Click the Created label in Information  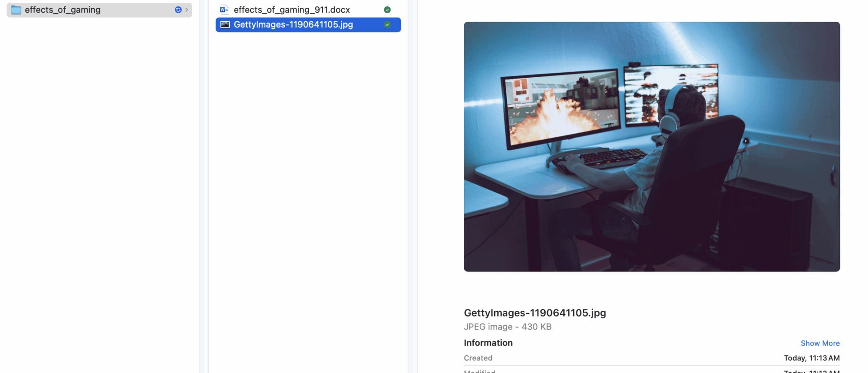478,358
